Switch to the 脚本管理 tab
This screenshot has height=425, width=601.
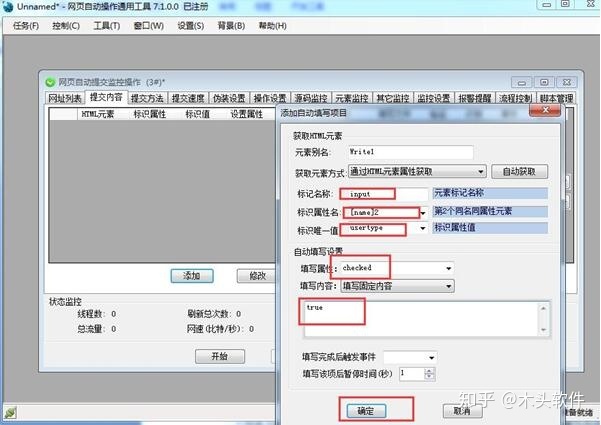tap(557, 98)
